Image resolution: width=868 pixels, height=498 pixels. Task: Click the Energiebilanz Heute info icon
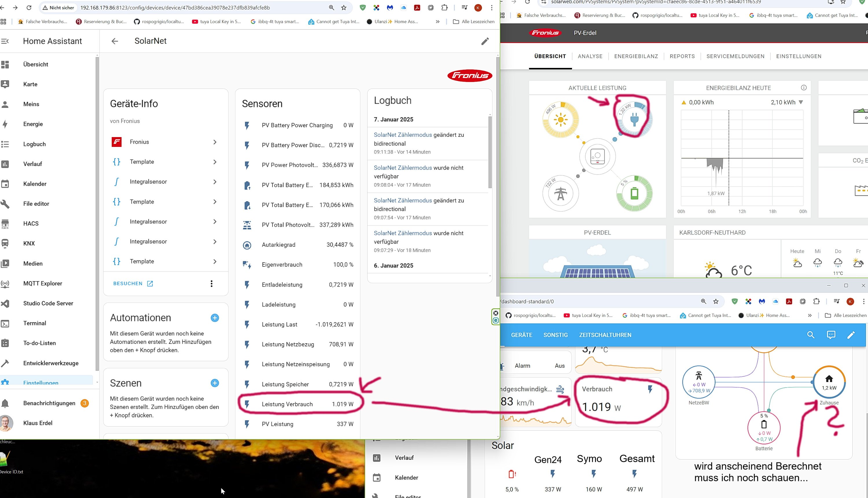[804, 88]
